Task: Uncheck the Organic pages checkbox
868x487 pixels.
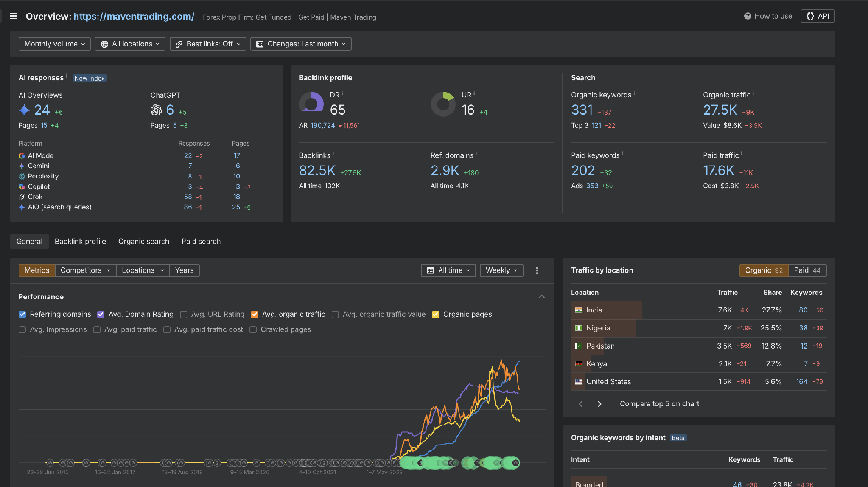Action: click(435, 315)
